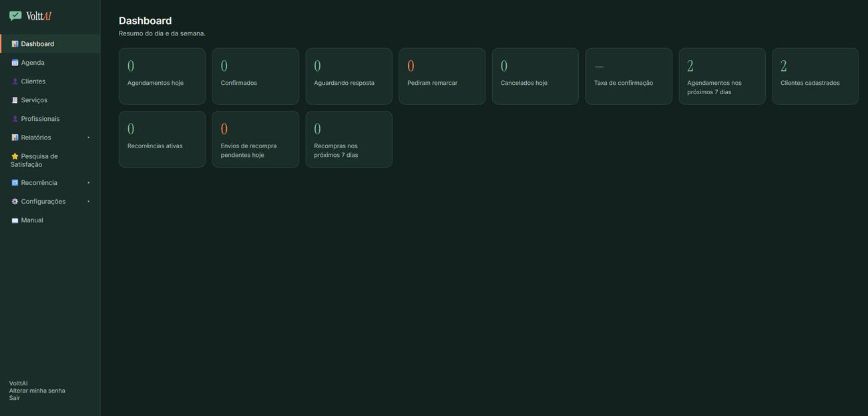
Task: Click the Pediram remarcar card
Action: [x=442, y=76]
